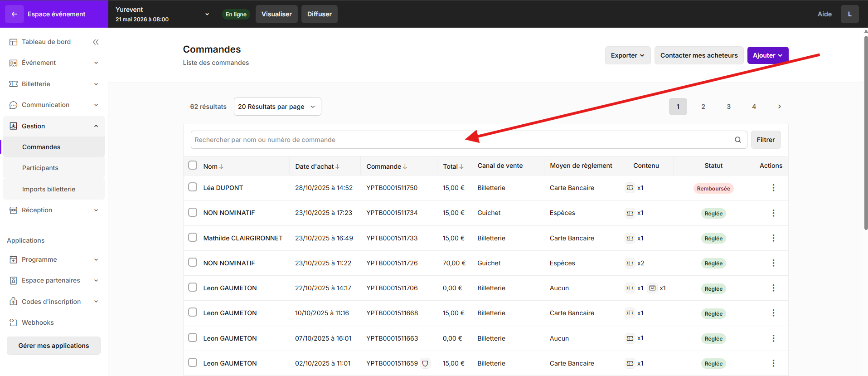
Task: Click the magnifying glass search icon
Action: (737, 140)
